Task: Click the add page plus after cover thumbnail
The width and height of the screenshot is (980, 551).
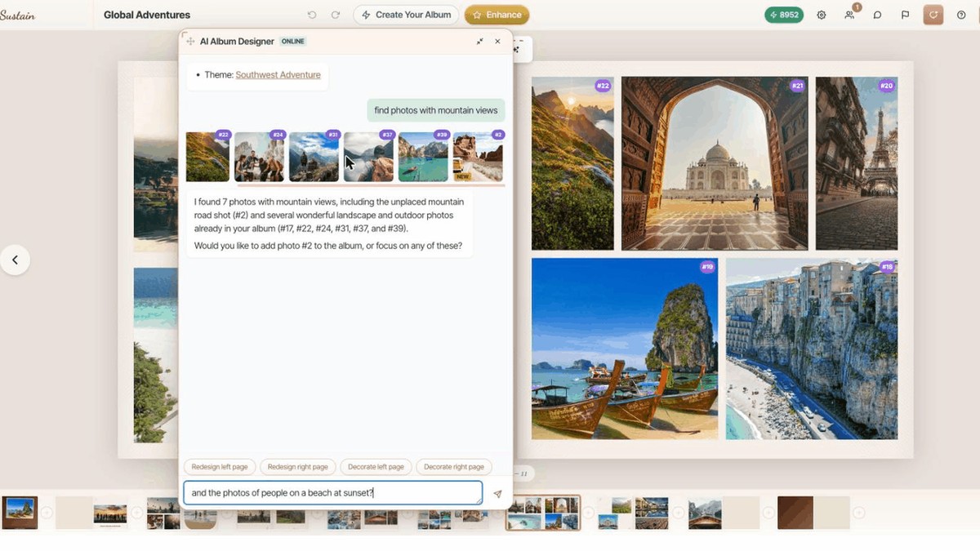Action: tap(47, 513)
